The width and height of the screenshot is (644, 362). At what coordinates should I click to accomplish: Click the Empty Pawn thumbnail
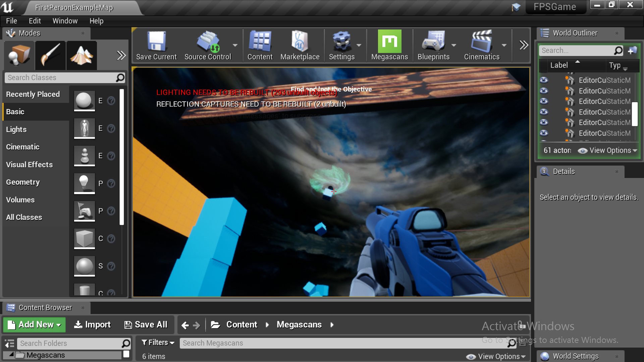click(84, 156)
